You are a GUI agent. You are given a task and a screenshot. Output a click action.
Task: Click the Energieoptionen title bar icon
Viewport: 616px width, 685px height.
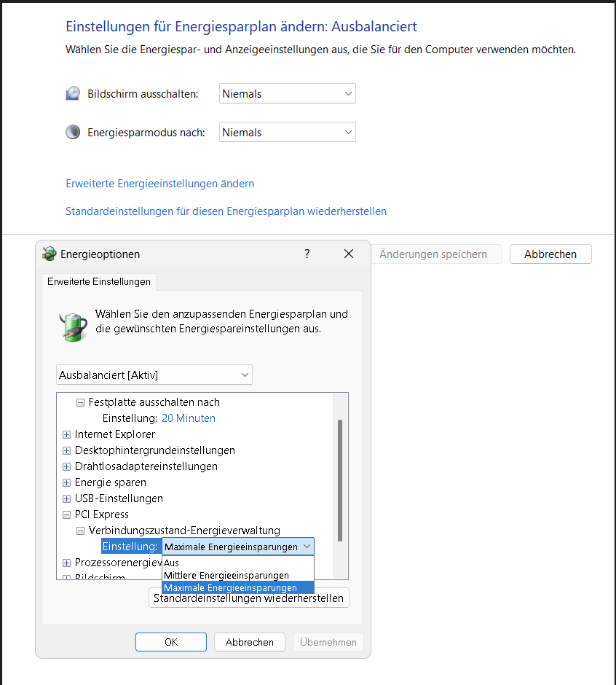click(x=50, y=254)
